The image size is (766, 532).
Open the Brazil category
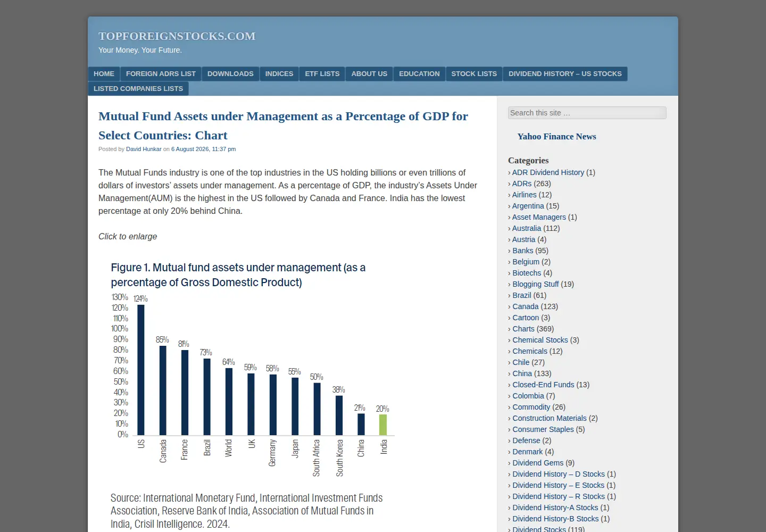point(522,295)
